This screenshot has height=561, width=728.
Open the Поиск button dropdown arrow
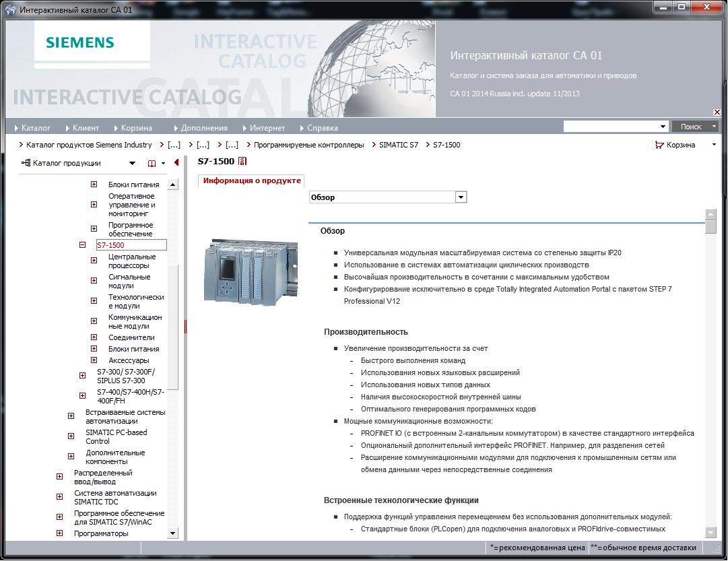coord(714,127)
